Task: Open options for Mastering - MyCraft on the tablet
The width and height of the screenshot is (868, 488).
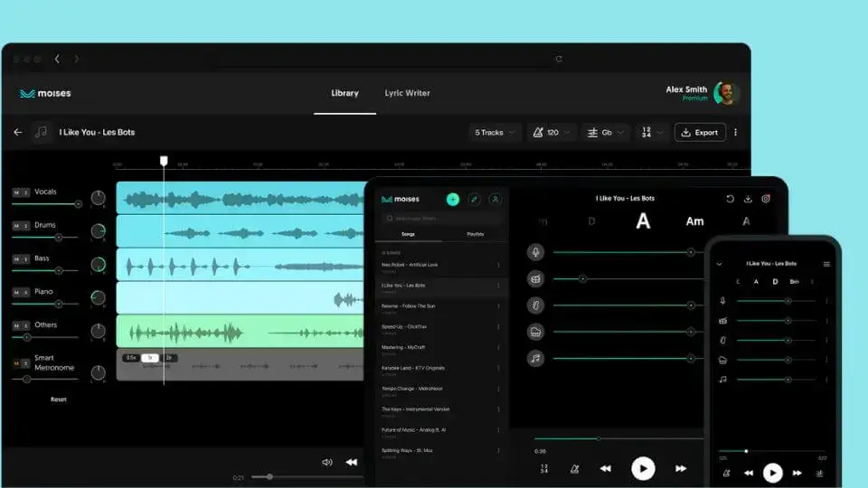Action: pos(498,347)
